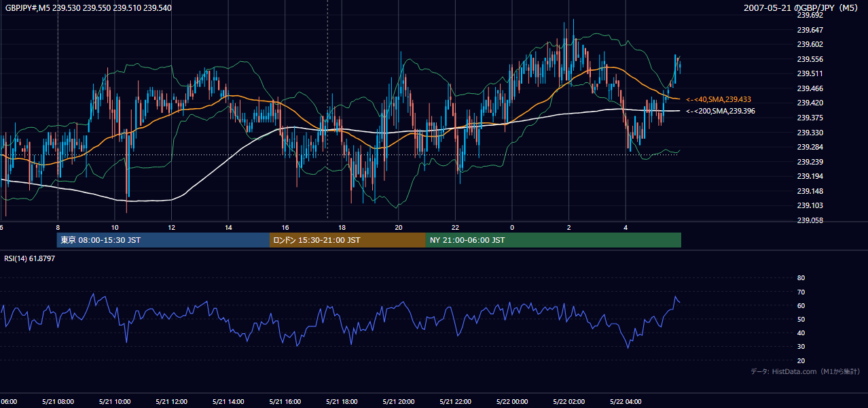Click hour marker 16 under the price chart
868x408 pixels.
click(285, 227)
